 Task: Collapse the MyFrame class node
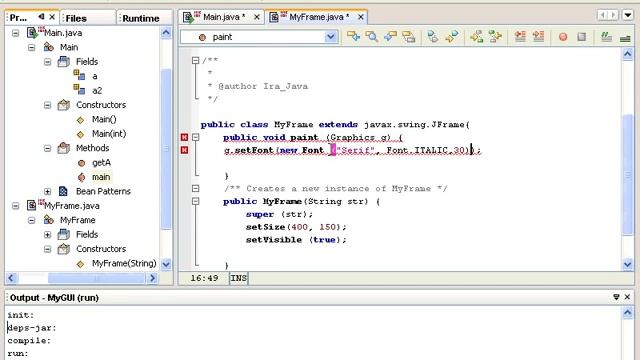[x=31, y=220]
